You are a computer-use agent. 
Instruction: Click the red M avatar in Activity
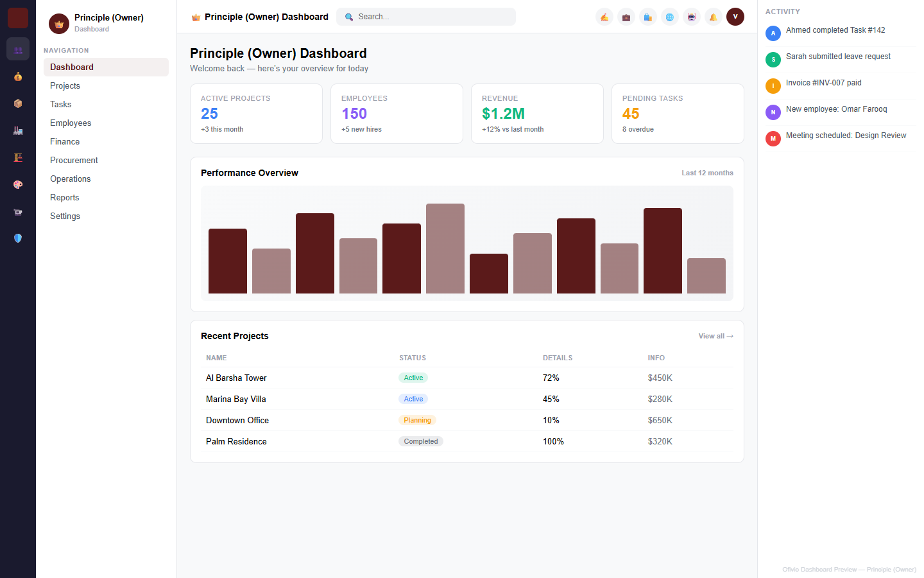(x=773, y=138)
